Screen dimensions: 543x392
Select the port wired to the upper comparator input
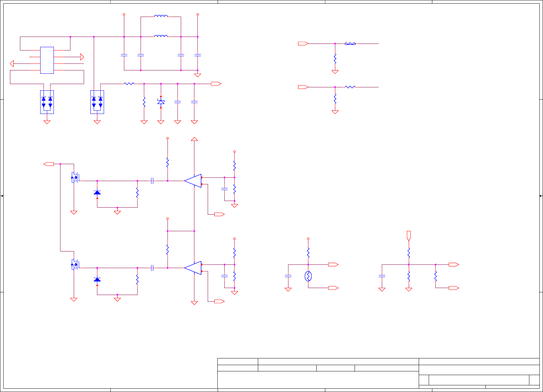tap(219, 214)
